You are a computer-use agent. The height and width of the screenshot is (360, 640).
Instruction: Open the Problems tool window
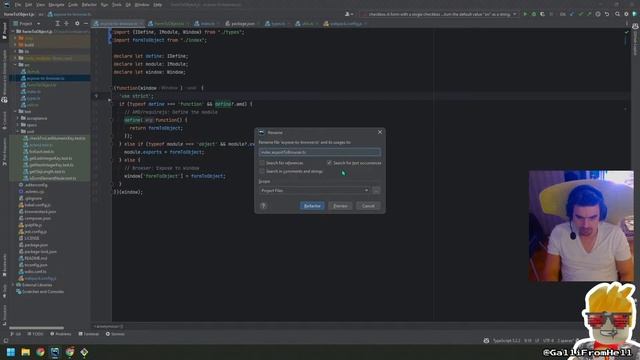tap(60, 334)
